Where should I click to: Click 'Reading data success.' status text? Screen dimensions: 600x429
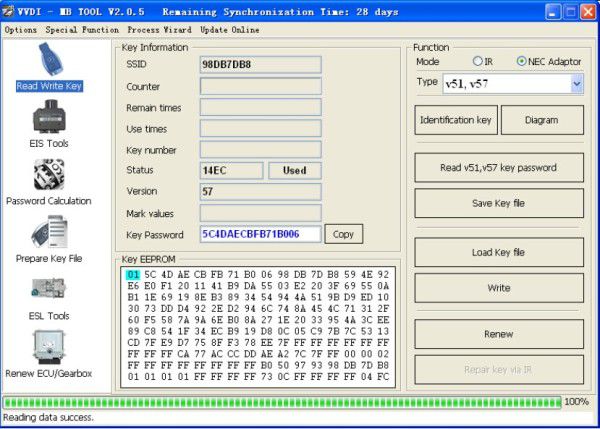[x=48, y=418]
